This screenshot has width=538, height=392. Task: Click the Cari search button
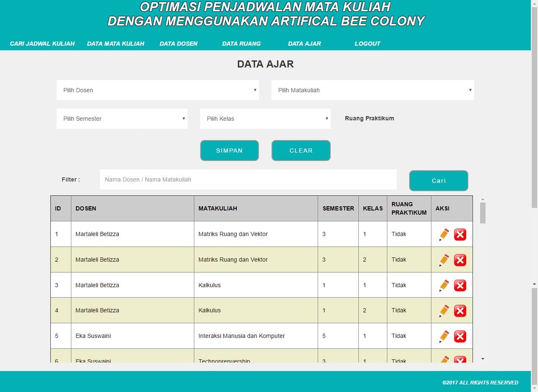click(x=439, y=181)
